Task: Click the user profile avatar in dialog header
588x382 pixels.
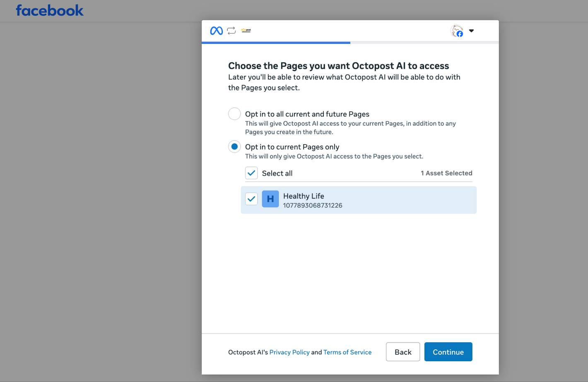Action: 457,31
